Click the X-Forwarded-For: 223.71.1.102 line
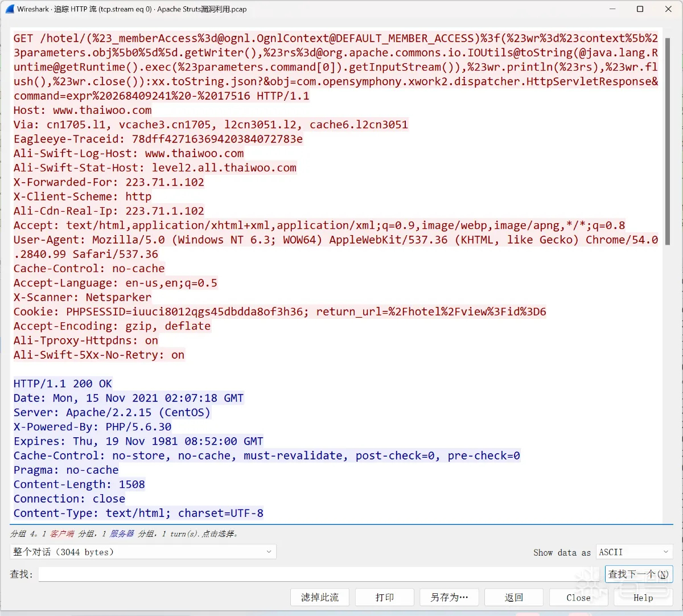683x616 pixels. coord(109,182)
